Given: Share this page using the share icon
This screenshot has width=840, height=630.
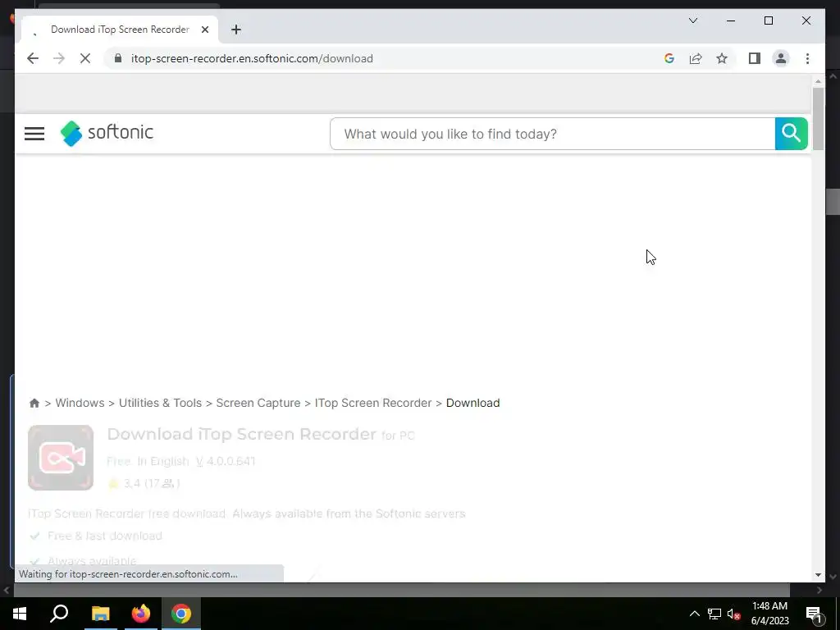Looking at the screenshot, I should (696, 58).
